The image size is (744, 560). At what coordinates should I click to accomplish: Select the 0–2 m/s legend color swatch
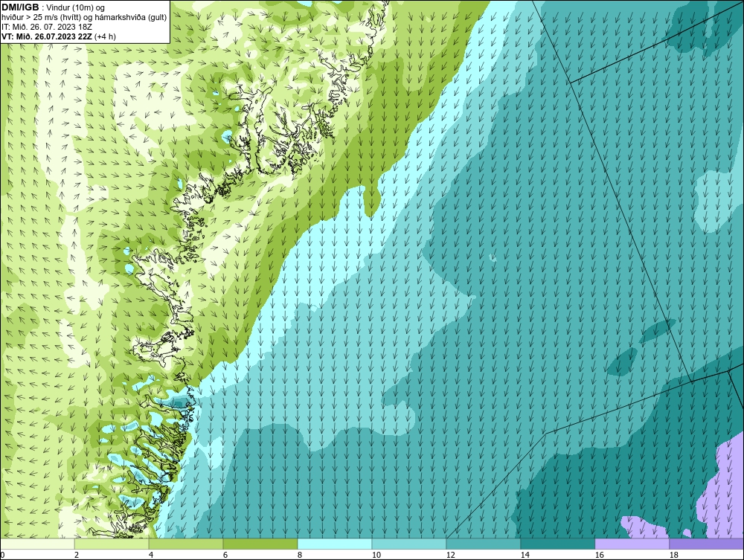pyautogui.click(x=37, y=544)
